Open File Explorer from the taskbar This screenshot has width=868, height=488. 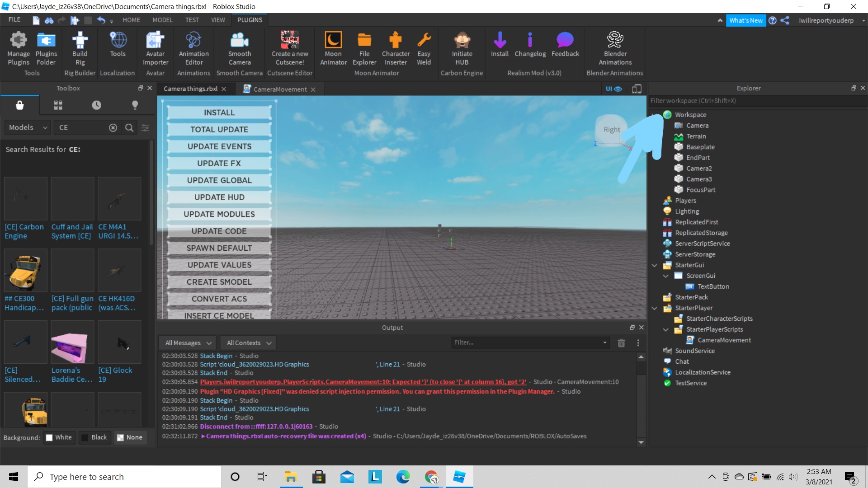290,477
